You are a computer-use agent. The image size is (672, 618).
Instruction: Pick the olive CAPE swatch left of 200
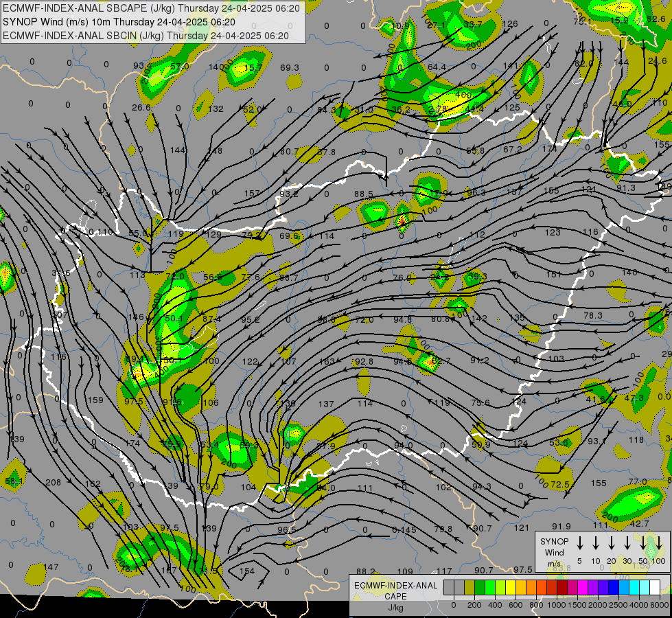pyautogui.click(x=470, y=588)
